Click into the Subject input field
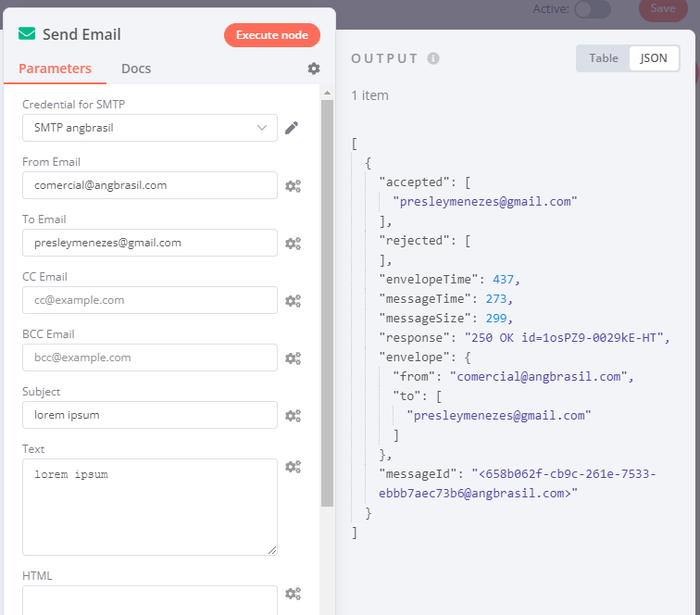Viewport: 700px width, 615px height. pos(150,415)
